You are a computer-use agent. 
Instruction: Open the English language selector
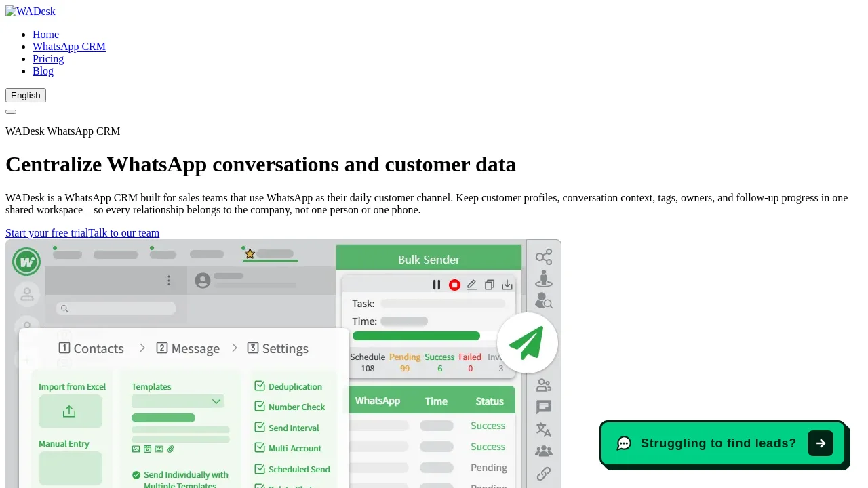click(26, 96)
